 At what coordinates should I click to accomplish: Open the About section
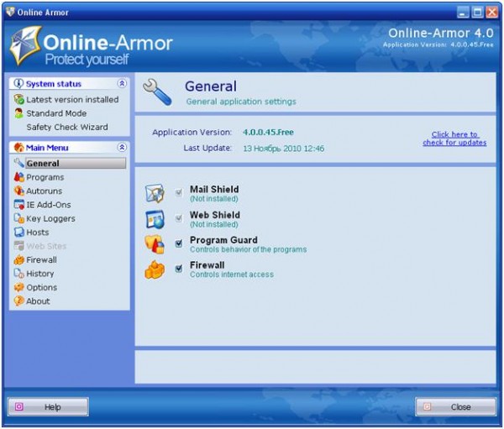click(x=38, y=301)
